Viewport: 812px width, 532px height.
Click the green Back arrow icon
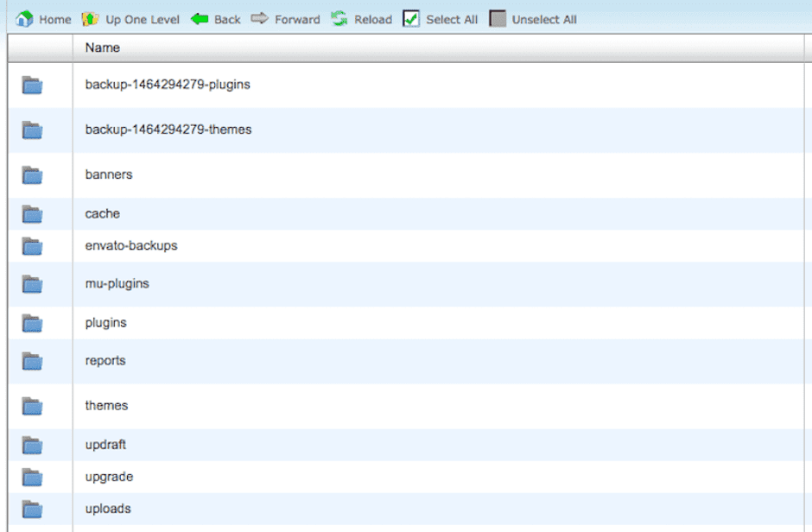point(200,19)
